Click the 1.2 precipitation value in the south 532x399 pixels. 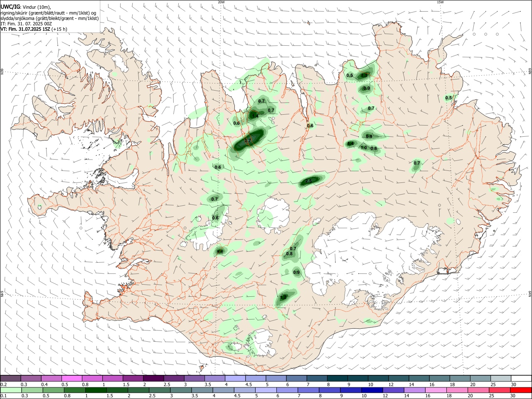click(x=283, y=297)
